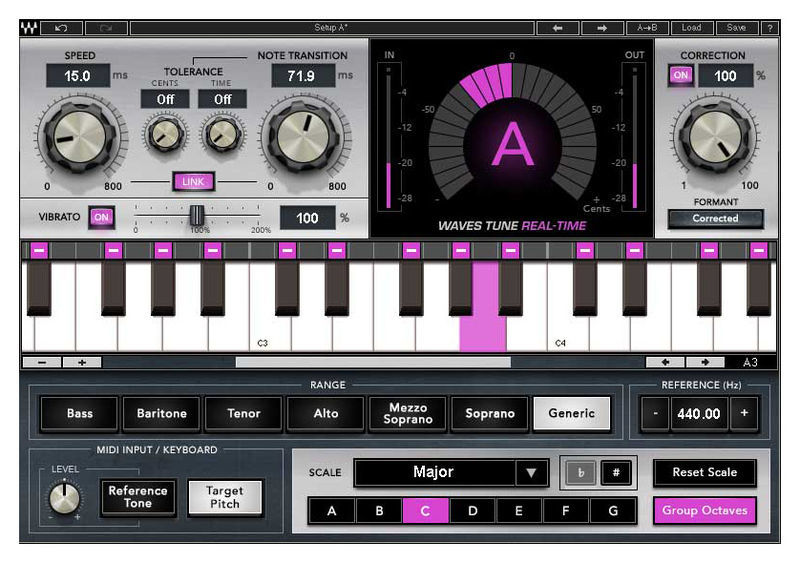The image size is (800, 563).
Task: Copy setup with A→B button
Action: (647, 28)
